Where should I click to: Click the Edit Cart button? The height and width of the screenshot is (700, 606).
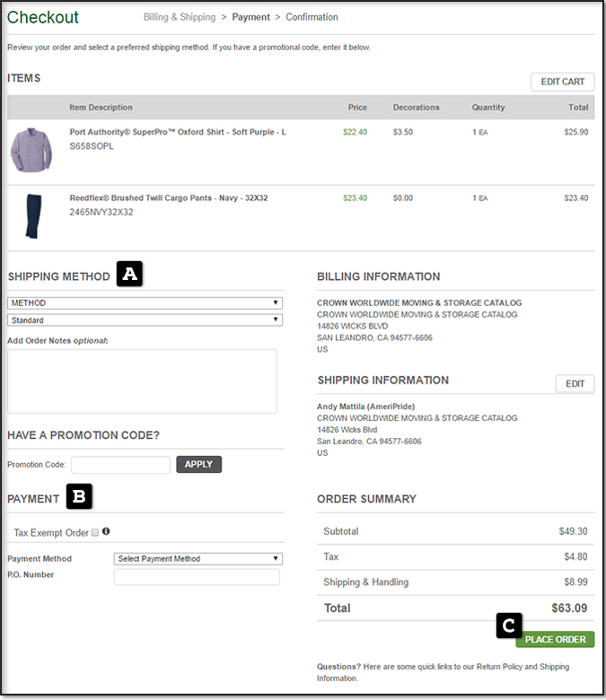coord(562,82)
